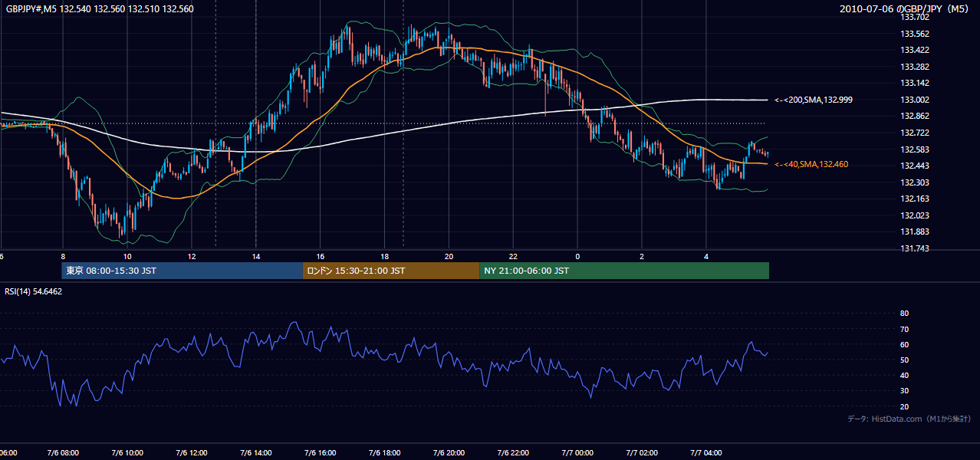Select the 40 SMA 132.460 label
The width and height of the screenshot is (980, 460).
click(811, 164)
